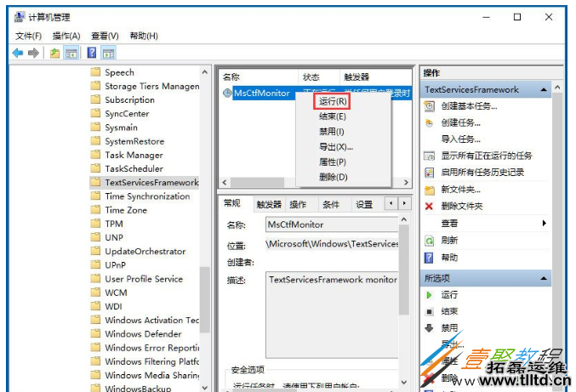Select the MsCtfMonitor task row
576x392 pixels.
click(x=316, y=94)
